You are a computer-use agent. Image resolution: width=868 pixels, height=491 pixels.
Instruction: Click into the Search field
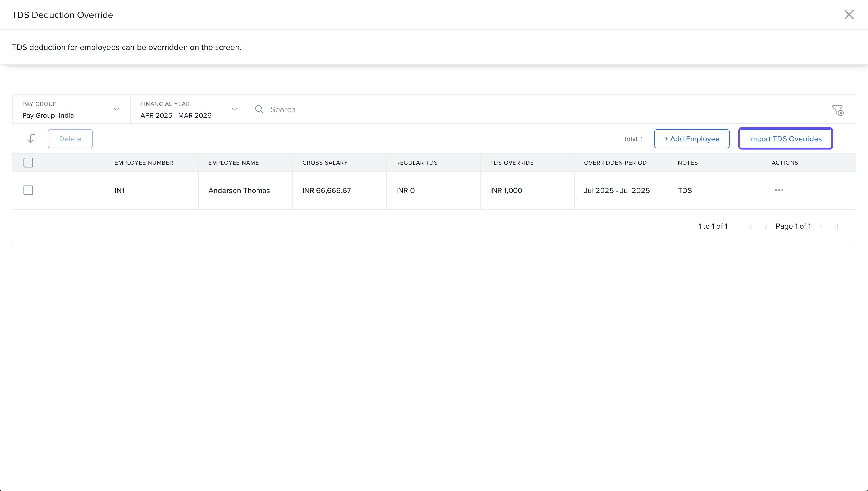540,109
